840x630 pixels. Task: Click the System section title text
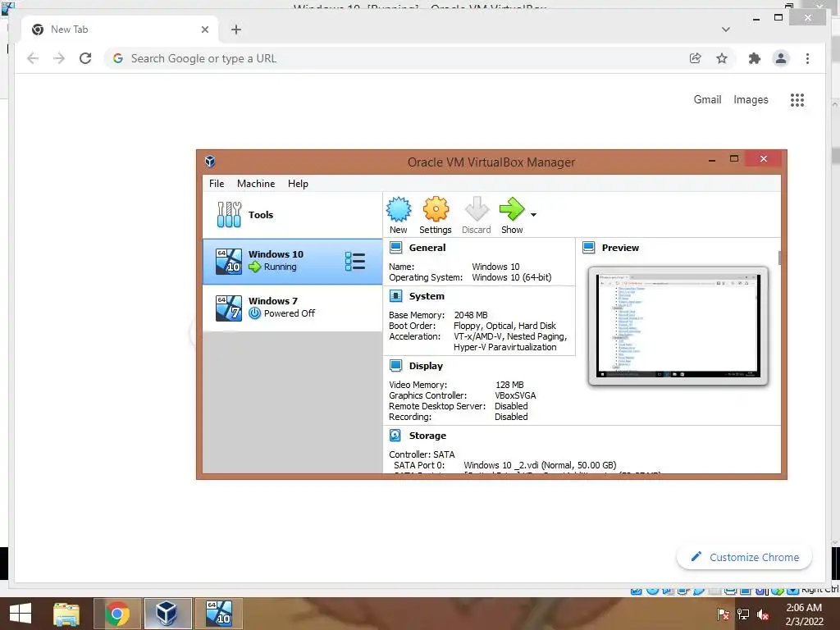pyautogui.click(x=427, y=296)
